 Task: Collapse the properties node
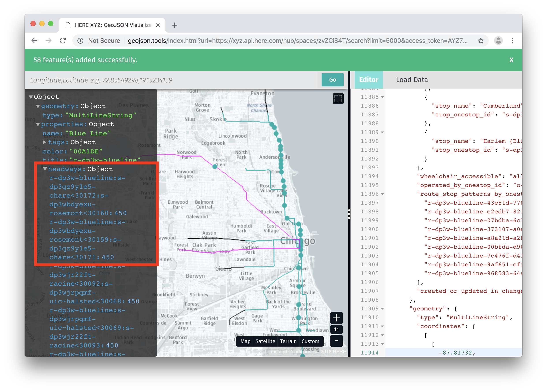(38, 124)
